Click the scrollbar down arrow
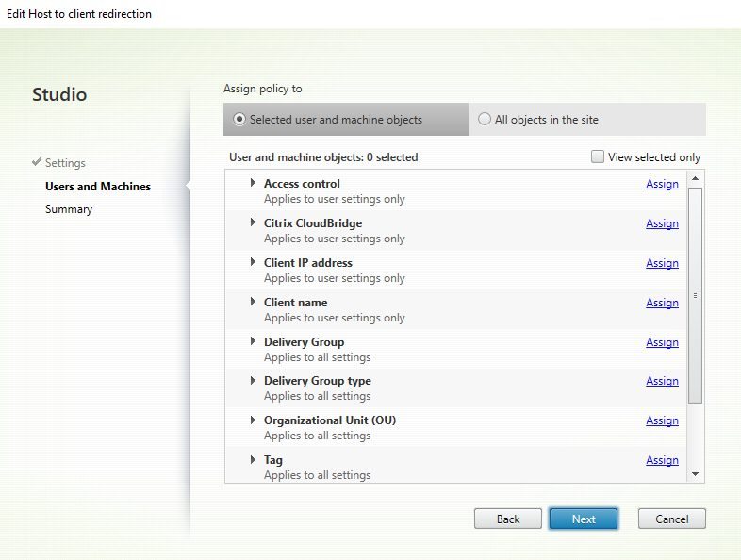The image size is (741, 560). [695, 474]
